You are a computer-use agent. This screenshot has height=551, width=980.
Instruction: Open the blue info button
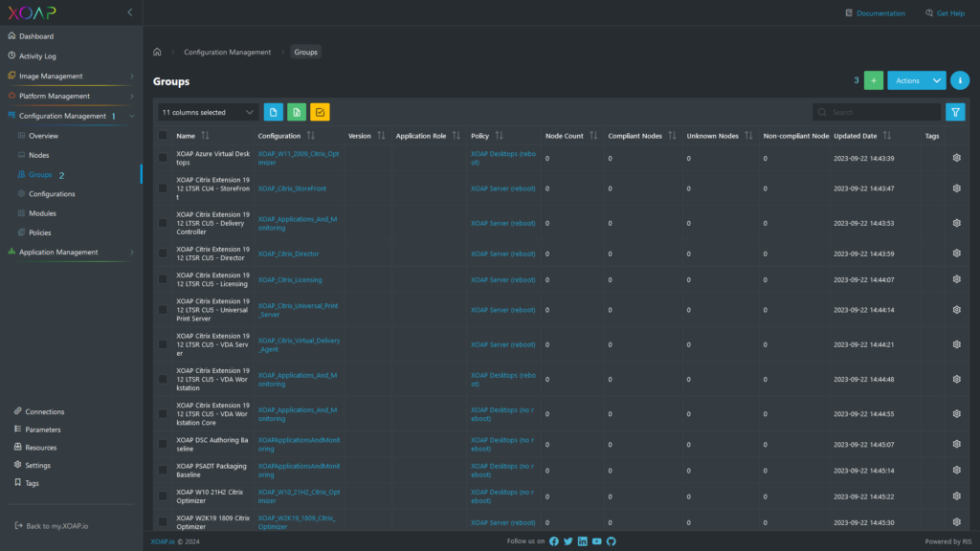coord(959,80)
